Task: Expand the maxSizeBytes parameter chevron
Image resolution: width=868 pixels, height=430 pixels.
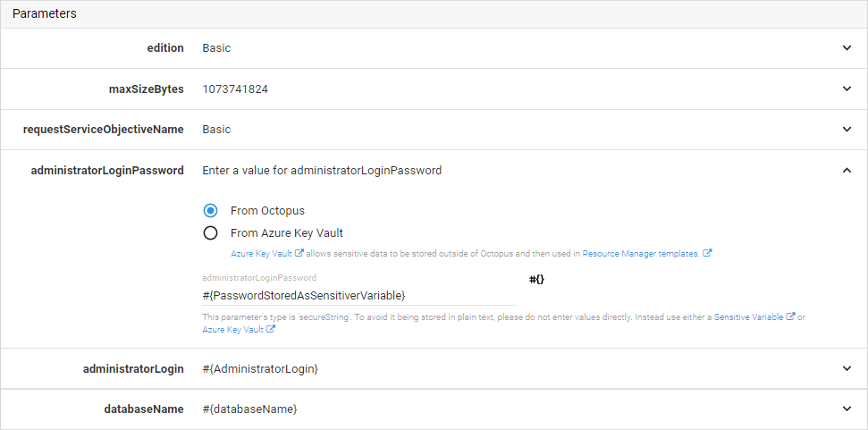Action: 847,89
